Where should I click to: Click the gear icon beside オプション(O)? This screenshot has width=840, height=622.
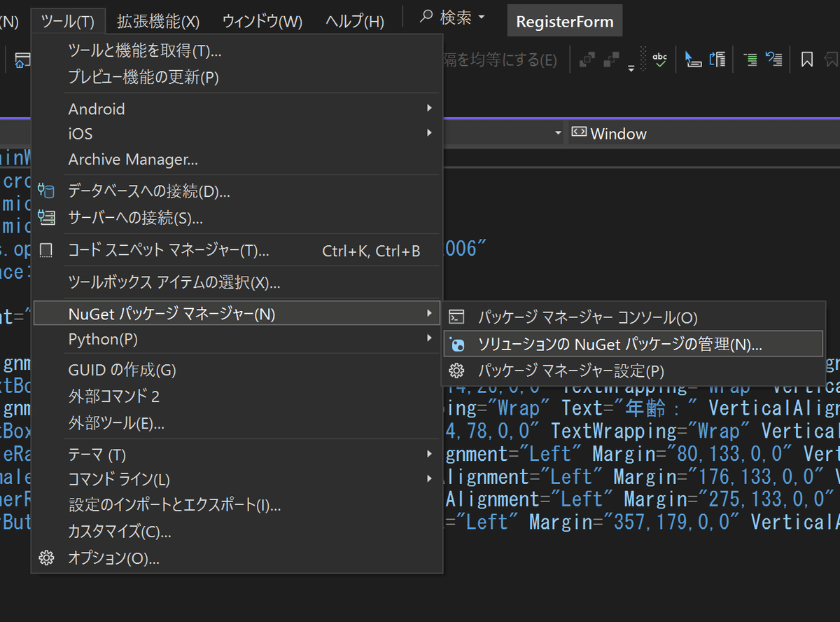tap(46, 558)
